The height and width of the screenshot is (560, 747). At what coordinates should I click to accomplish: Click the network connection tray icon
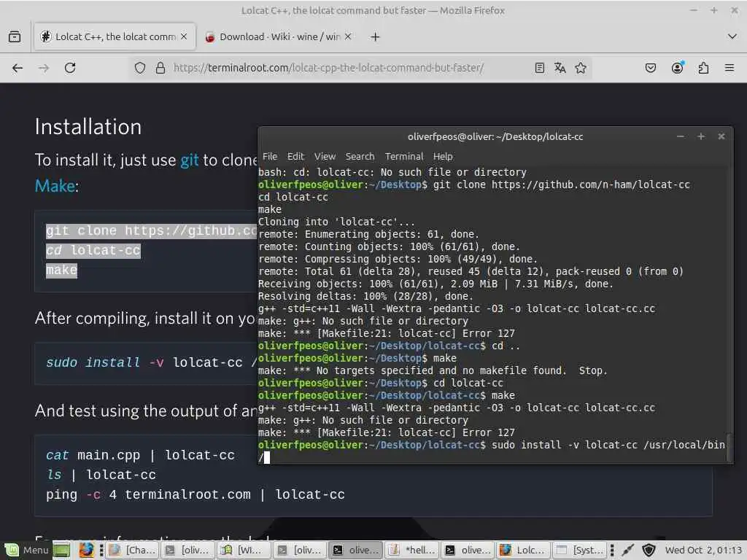pyautogui.click(x=628, y=550)
